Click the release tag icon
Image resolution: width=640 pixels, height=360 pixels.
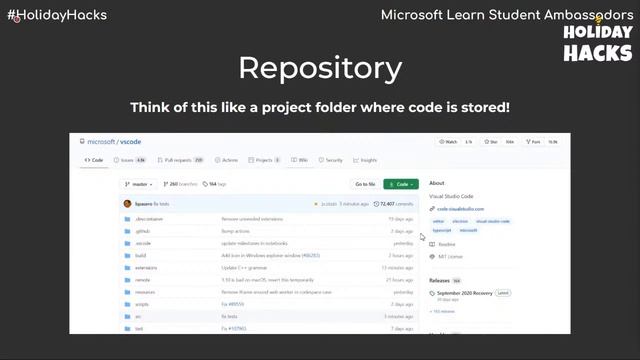click(x=432, y=293)
